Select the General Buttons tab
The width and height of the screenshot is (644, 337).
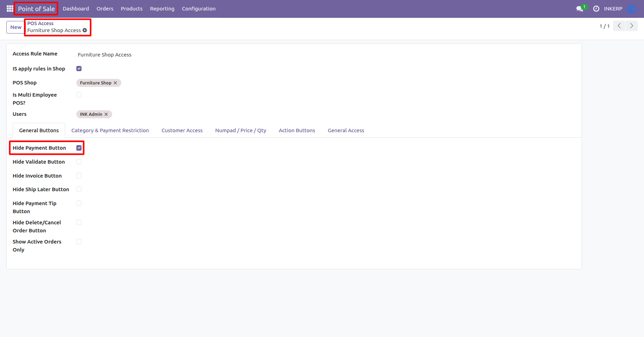tap(39, 130)
